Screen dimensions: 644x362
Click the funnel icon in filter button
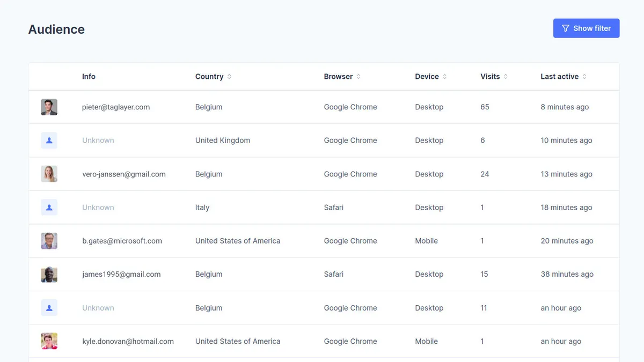tap(565, 28)
